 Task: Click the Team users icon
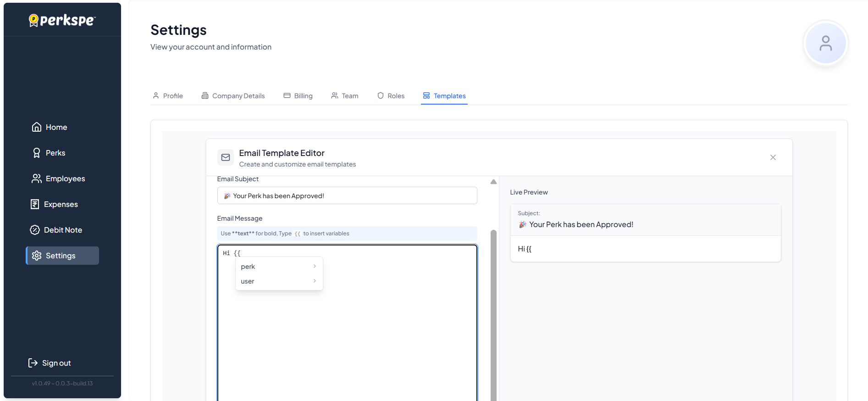click(335, 95)
